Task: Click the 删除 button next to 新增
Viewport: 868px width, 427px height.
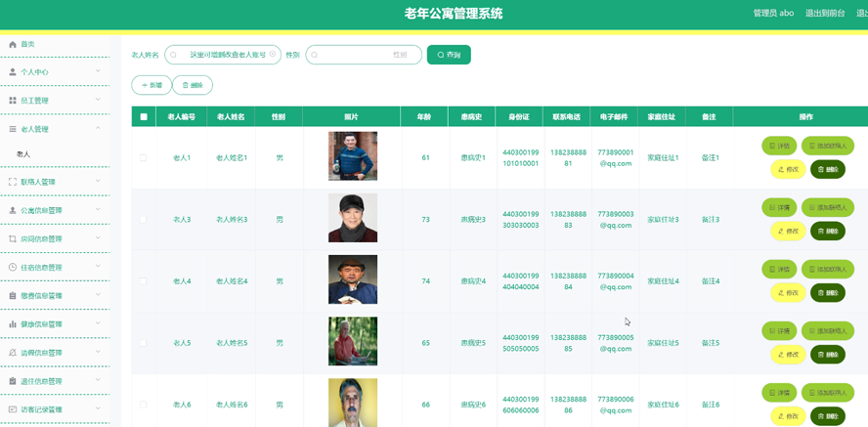Action: coord(193,85)
